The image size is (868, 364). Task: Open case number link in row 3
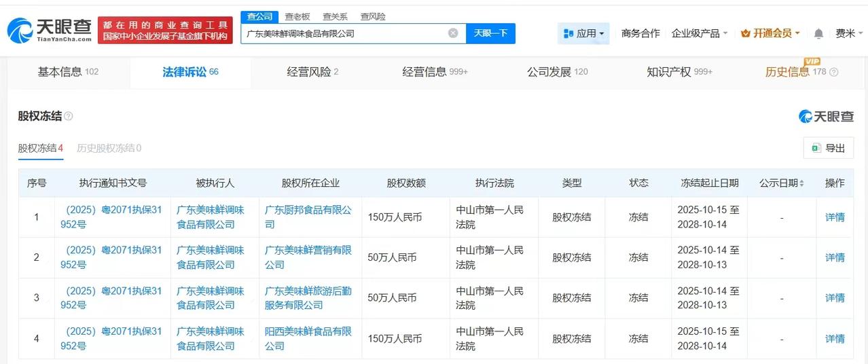[x=111, y=297]
